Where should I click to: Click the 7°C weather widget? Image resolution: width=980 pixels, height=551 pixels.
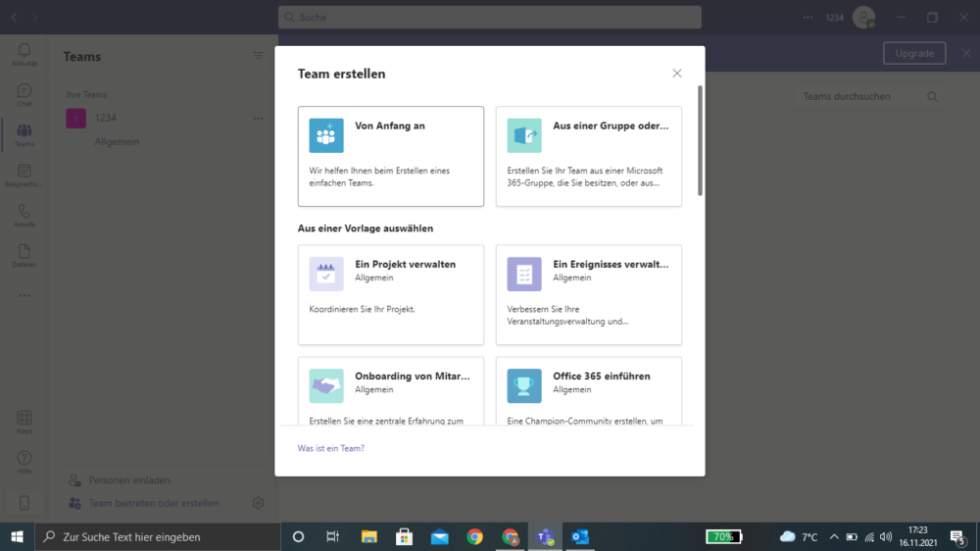pyautogui.click(x=798, y=536)
